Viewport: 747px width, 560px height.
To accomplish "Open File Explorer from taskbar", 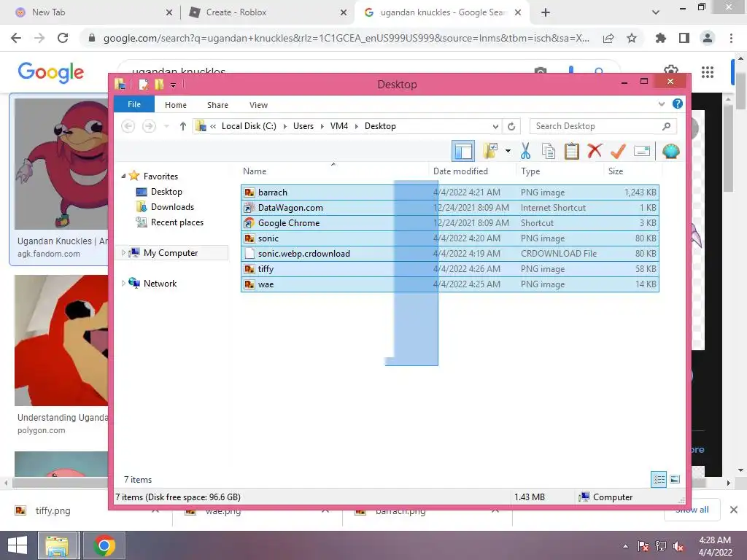I will tap(57, 545).
